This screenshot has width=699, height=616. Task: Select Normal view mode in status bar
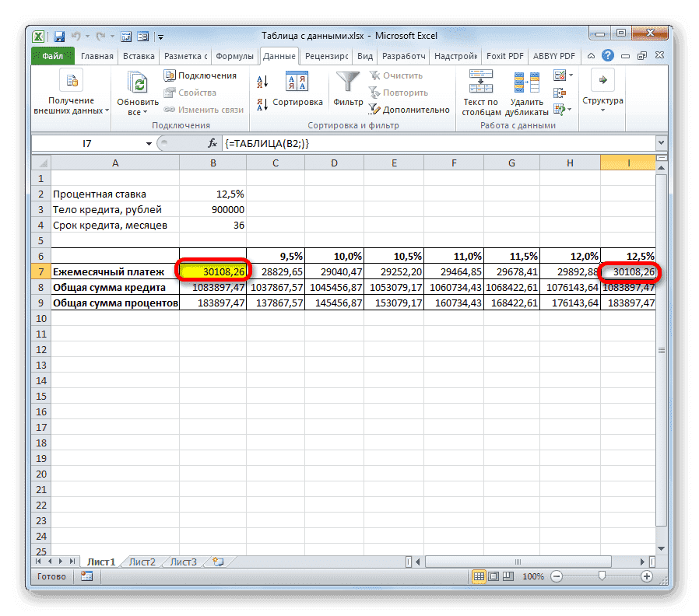click(x=480, y=576)
